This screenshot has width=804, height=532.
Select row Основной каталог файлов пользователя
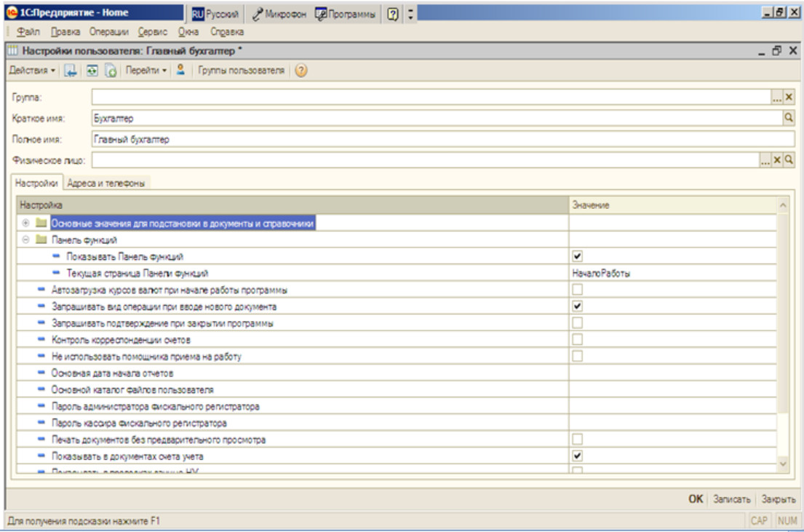(x=397, y=389)
